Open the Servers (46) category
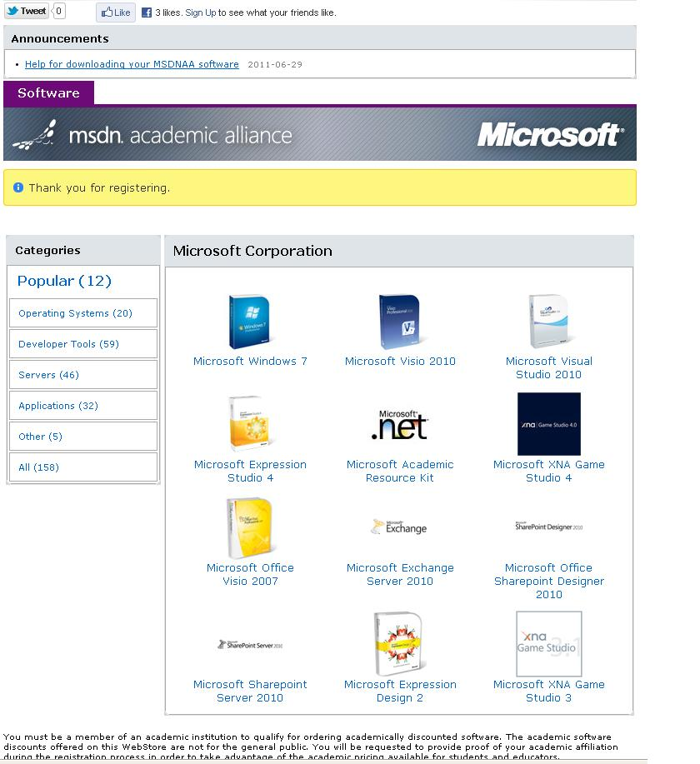Viewport: 700px width, 764px height. (x=83, y=375)
